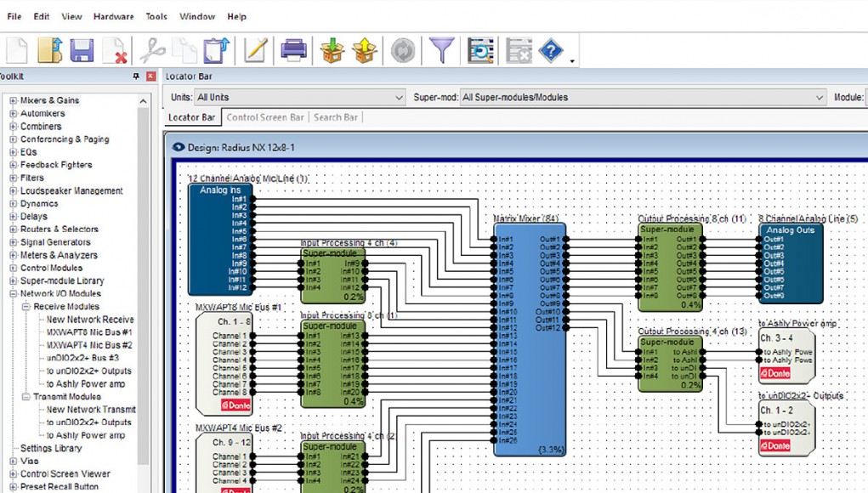Toggle the Toolkit panel pin
The image size is (868, 493).
coord(136,76)
